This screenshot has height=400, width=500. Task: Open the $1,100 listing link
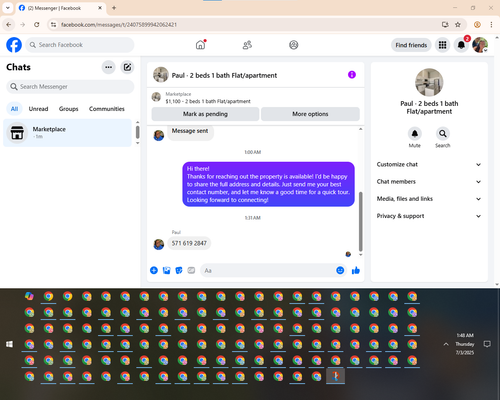(208, 101)
